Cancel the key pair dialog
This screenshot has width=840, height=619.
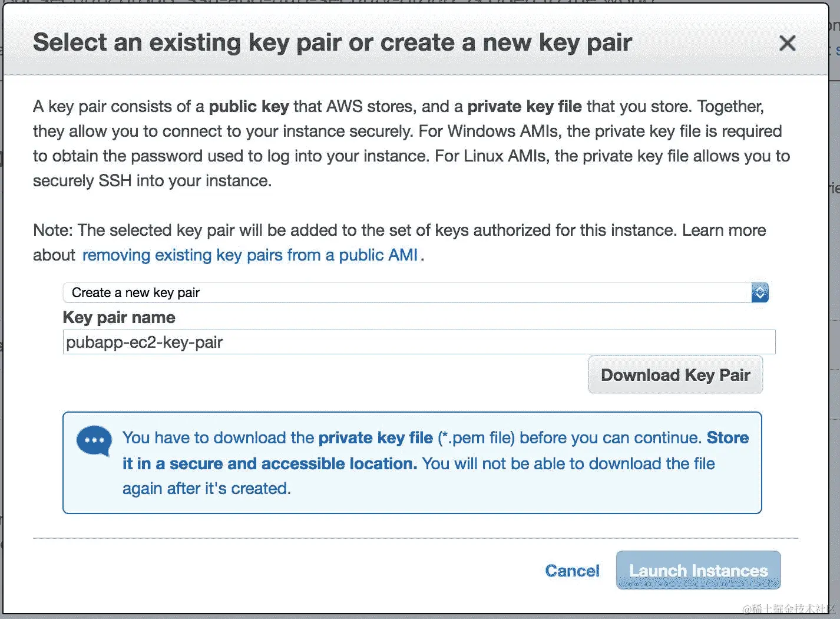(x=572, y=571)
